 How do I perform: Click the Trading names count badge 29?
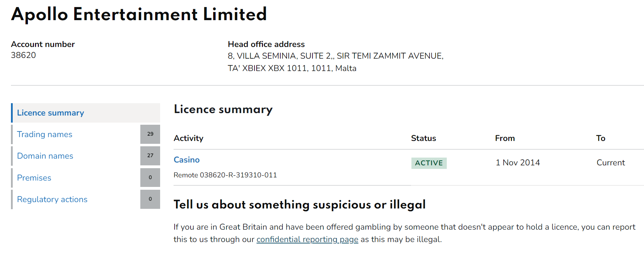coord(150,134)
